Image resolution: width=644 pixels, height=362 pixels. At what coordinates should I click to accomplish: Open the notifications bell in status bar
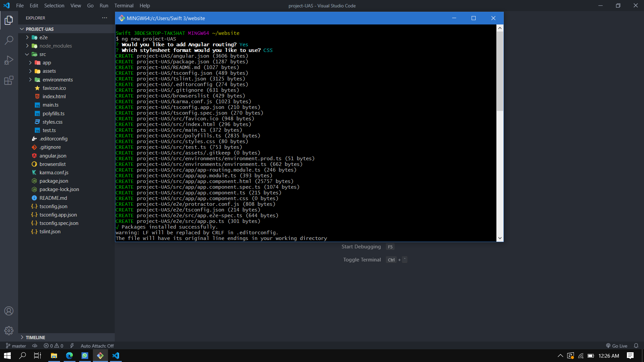coord(636,346)
